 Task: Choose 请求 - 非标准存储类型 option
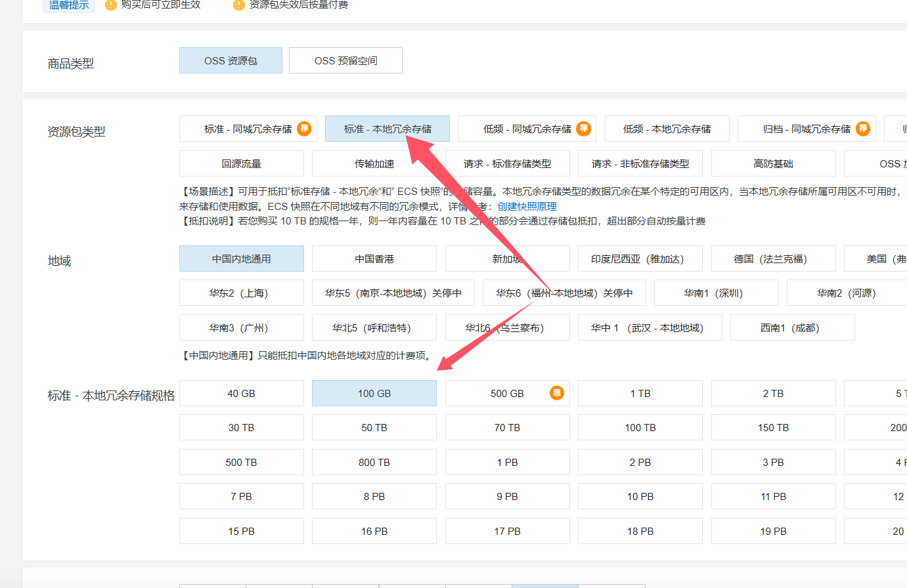(x=640, y=163)
